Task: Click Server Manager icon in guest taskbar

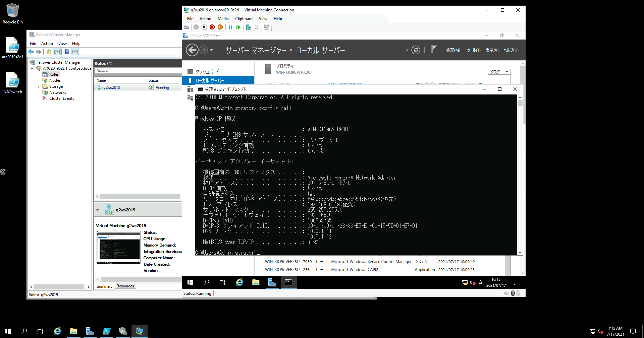Action: (x=272, y=282)
